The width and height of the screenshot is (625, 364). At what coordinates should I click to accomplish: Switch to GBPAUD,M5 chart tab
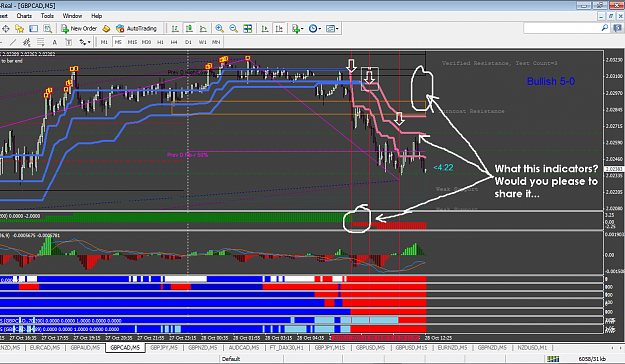[85, 348]
